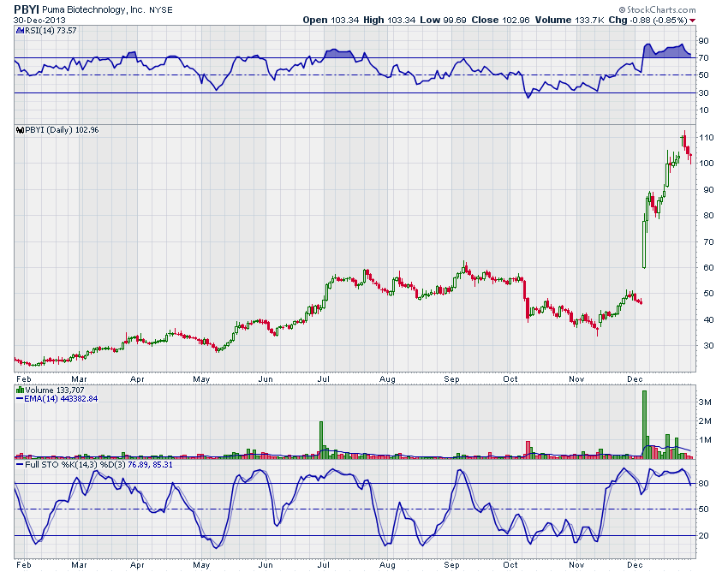Click the Puma Biotechnology, Inc. company name
728x572 pixels.
[x=94, y=9]
